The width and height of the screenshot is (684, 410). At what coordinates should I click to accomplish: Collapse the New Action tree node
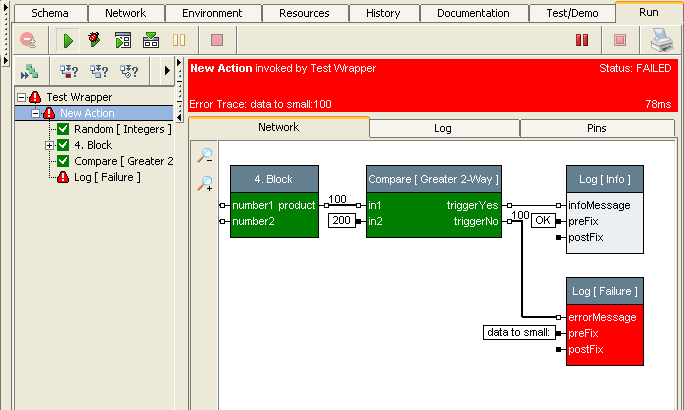coord(35,113)
